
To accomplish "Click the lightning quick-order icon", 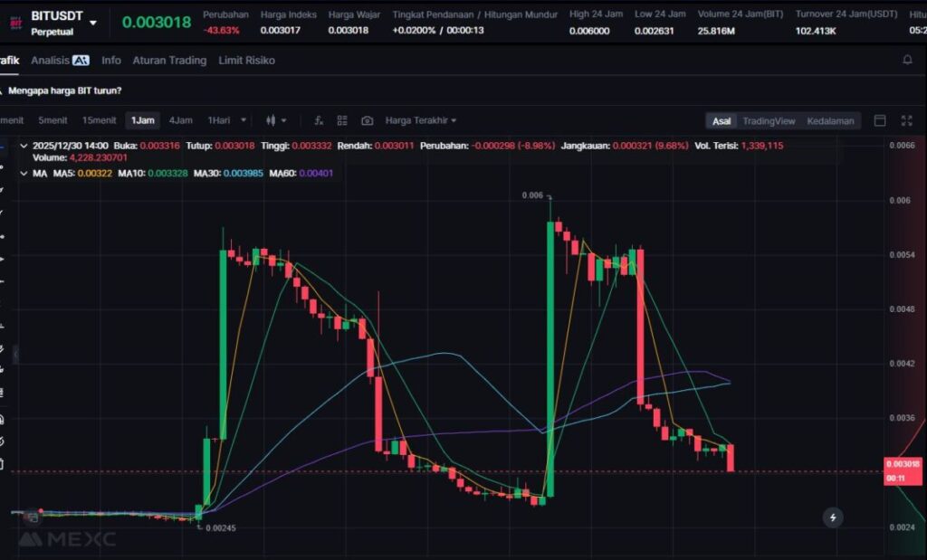I will tap(833, 517).
